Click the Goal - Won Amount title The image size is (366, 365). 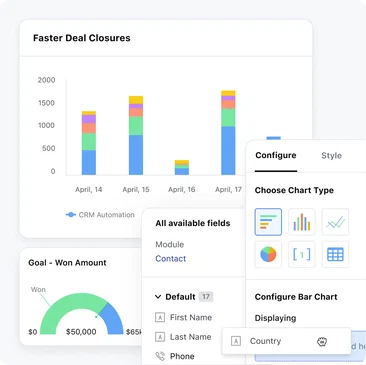coord(67,263)
